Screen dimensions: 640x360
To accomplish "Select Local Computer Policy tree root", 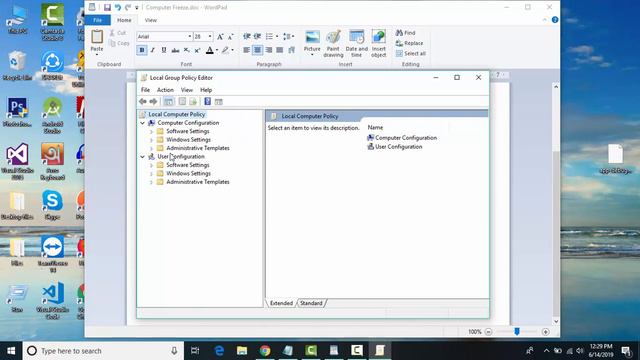I will (x=176, y=115).
